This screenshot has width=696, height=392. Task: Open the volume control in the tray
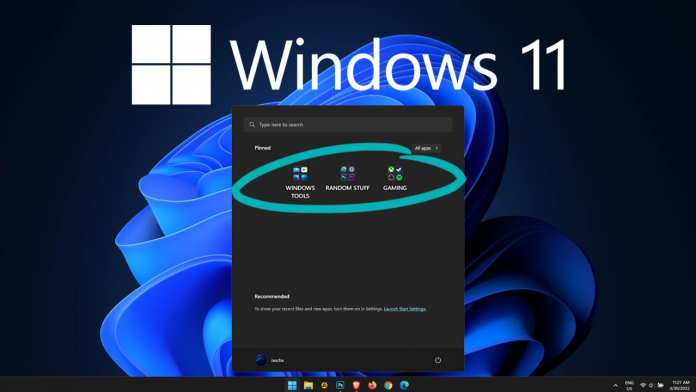click(651, 385)
